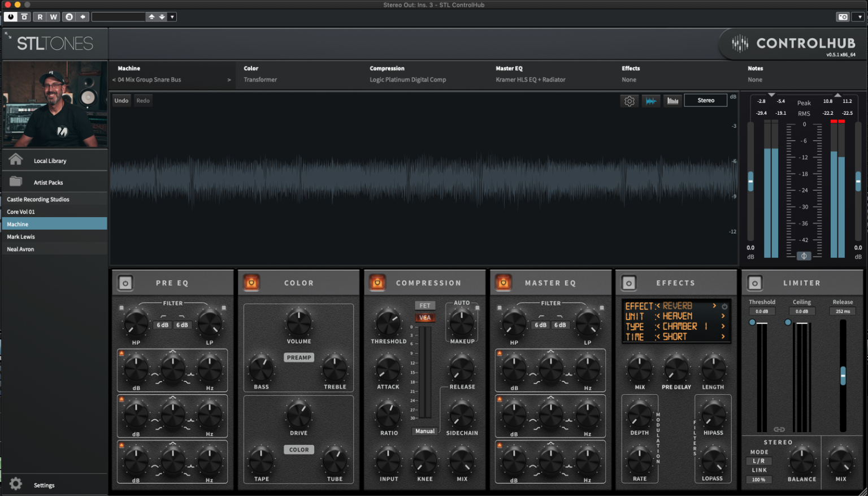
Task: Disable the Compression module power button
Action: 377,283
